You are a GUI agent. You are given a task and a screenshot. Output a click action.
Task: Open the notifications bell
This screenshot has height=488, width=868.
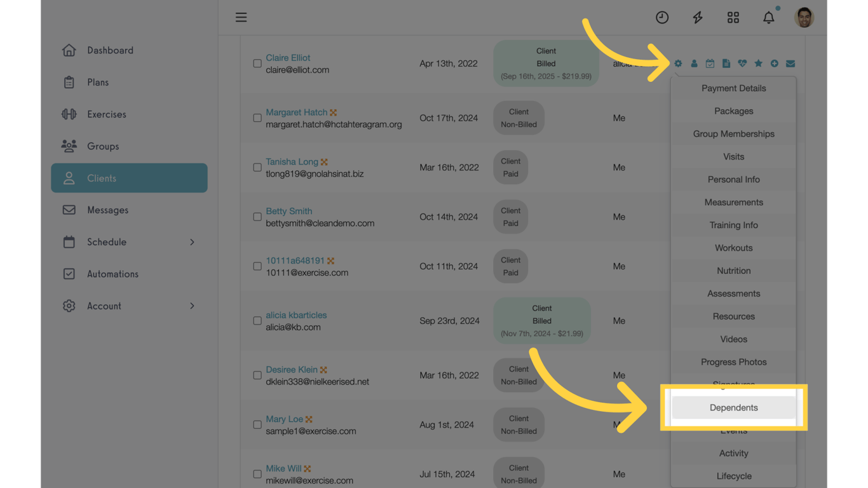click(769, 17)
